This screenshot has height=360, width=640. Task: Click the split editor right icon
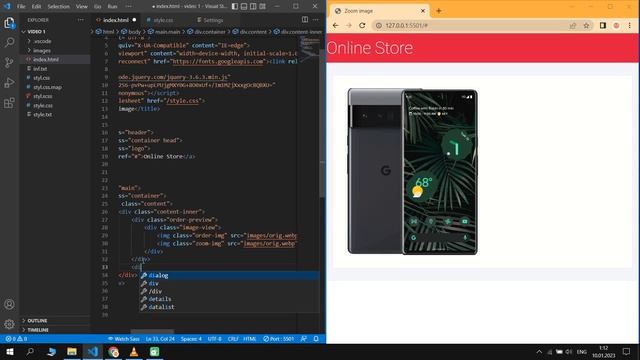pos(305,20)
